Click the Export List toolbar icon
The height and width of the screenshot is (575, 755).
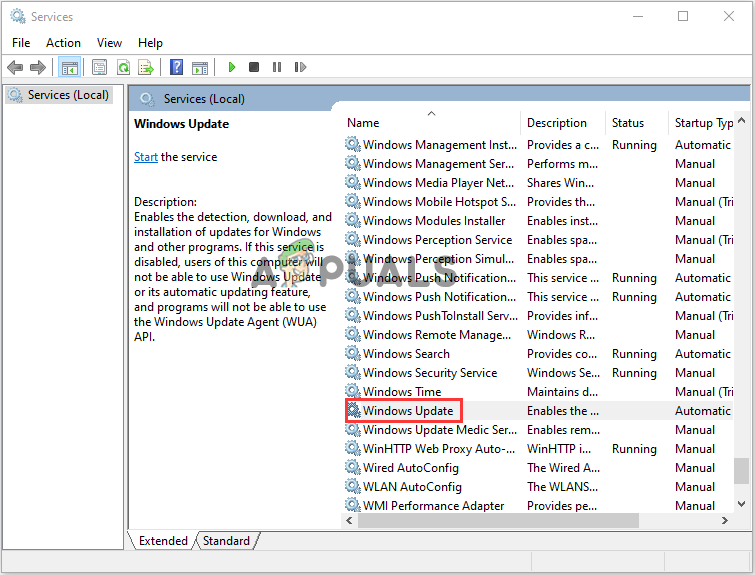coord(146,67)
